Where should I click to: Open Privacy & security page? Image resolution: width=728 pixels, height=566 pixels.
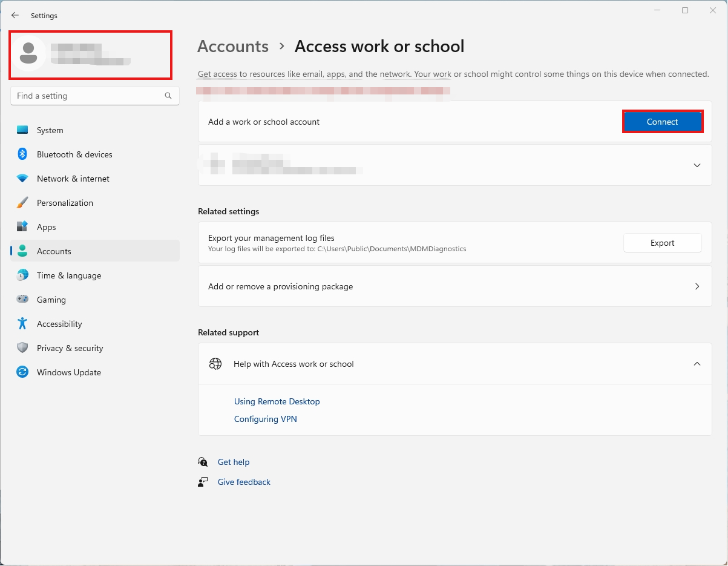95,348
